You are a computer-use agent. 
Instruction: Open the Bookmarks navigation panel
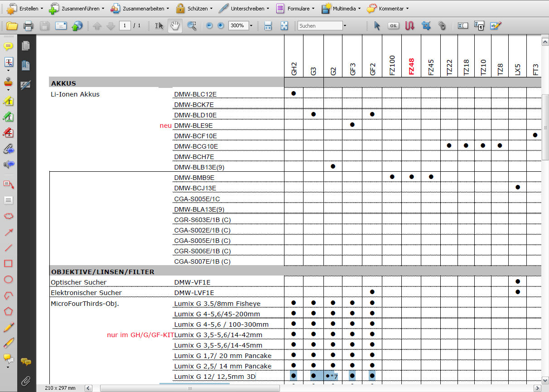[26, 65]
